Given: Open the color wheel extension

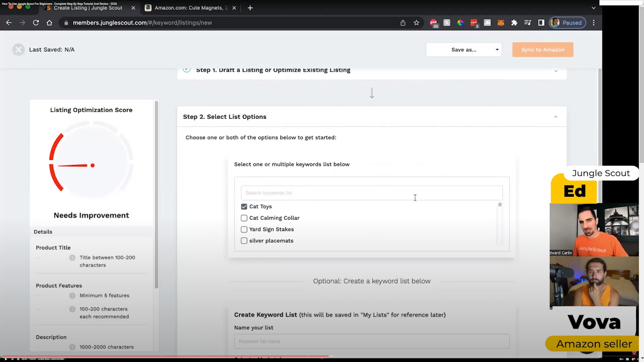Looking at the screenshot, I should pos(460,23).
